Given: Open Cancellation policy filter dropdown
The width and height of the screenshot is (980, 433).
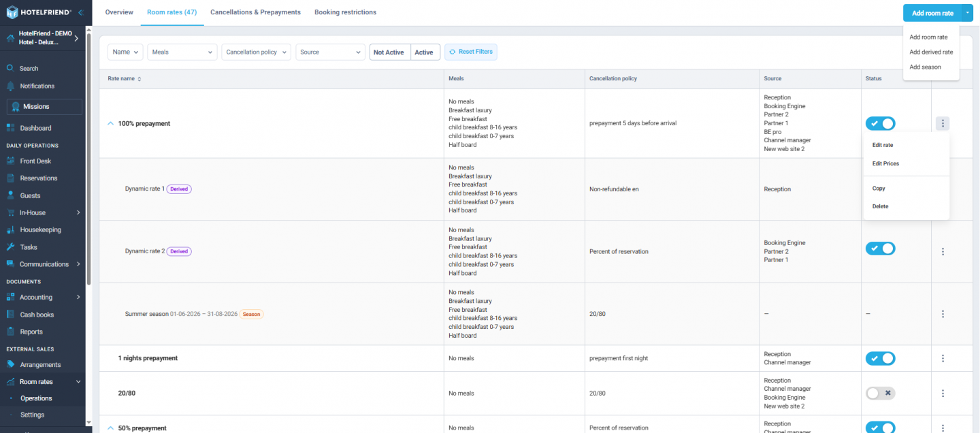Looking at the screenshot, I should click(x=256, y=52).
